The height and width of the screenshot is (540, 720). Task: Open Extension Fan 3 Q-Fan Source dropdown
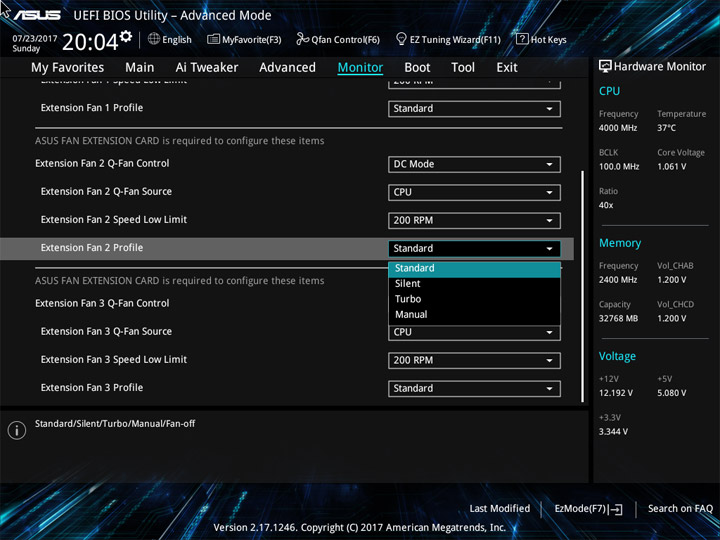pyautogui.click(x=474, y=332)
